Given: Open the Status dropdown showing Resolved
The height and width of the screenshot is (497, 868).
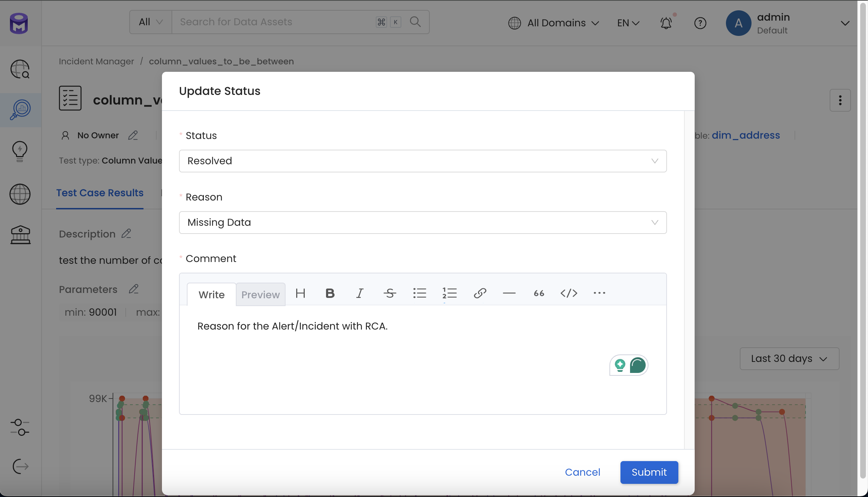Looking at the screenshot, I should [423, 161].
